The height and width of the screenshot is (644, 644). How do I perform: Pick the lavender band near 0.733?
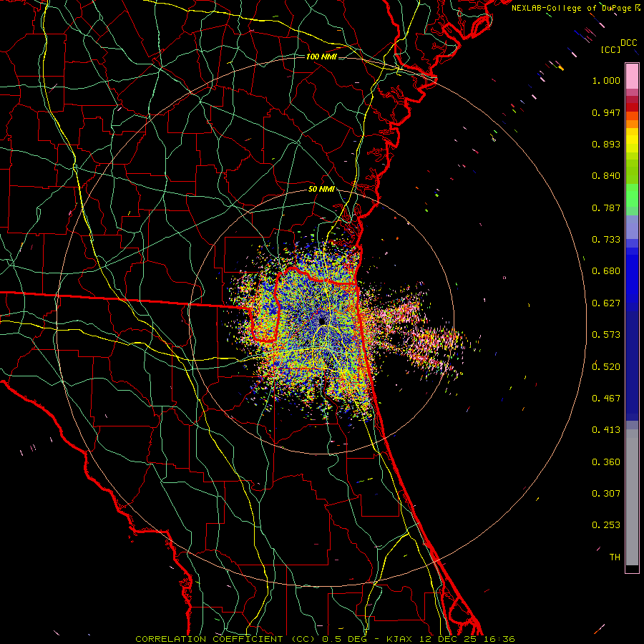coord(632,228)
